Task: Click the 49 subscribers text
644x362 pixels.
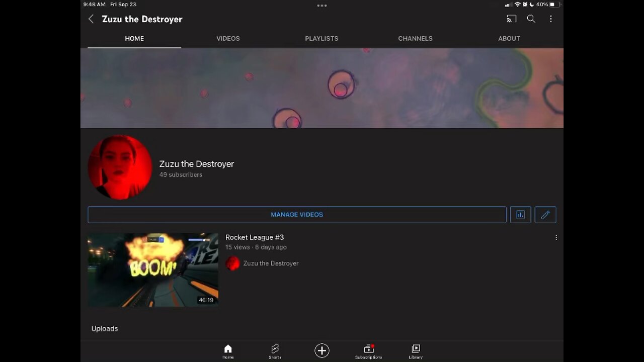Action: point(181,175)
